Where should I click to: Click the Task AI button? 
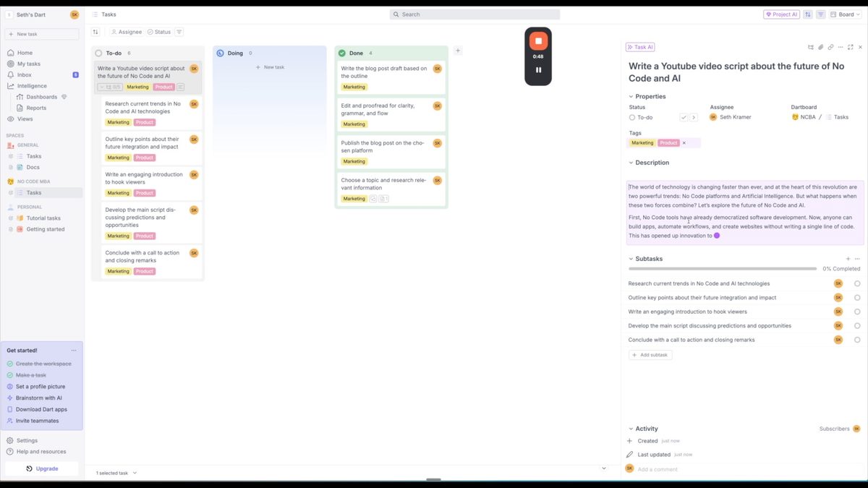640,47
